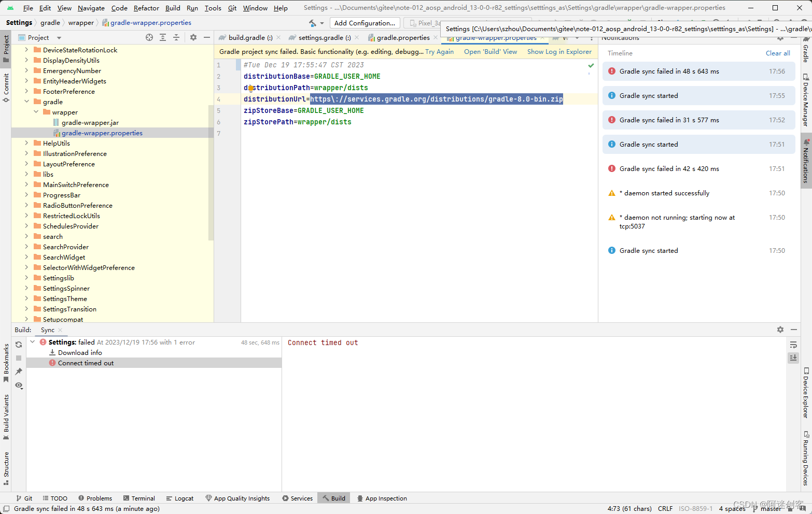Re-run Gradle sync from the Build panel
812x514 pixels.
click(x=18, y=344)
